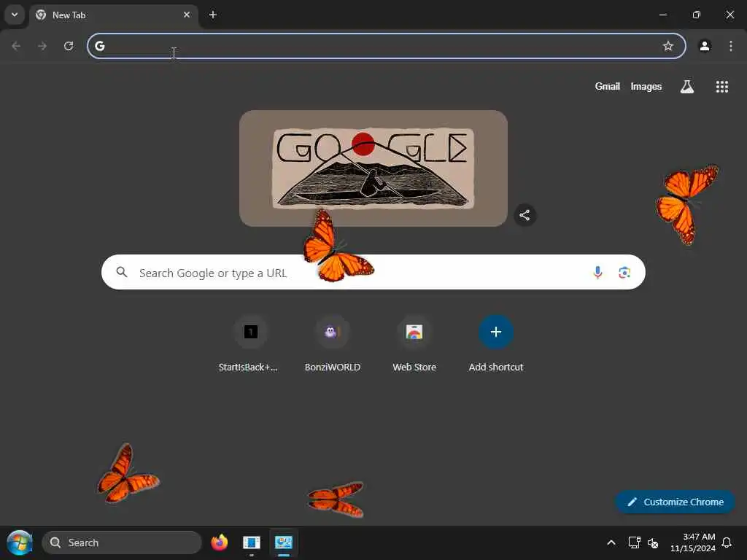Image resolution: width=747 pixels, height=560 pixels.
Task: Click the Customize Chrome button
Action: click(x=675, y=502)
